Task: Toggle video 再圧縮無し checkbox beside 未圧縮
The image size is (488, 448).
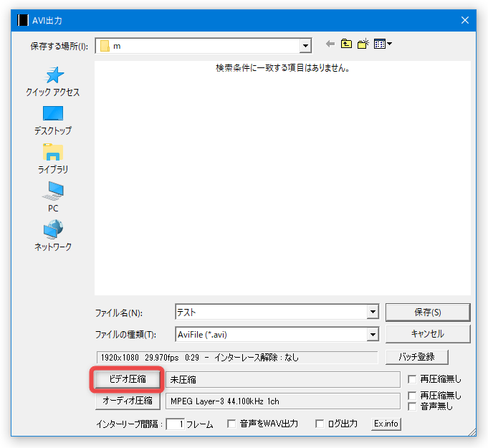Action: 412,379
